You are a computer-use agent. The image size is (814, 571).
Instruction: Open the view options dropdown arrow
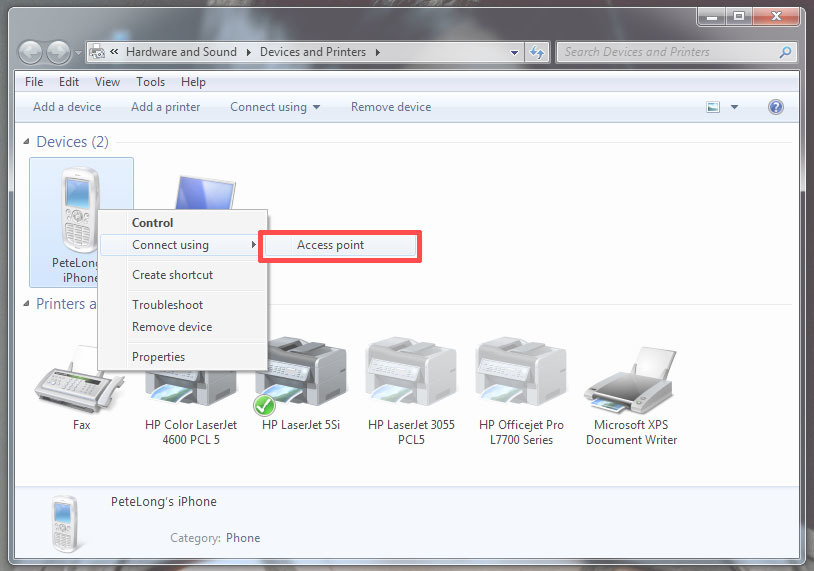pyautogui.click(x=735, y=107)
